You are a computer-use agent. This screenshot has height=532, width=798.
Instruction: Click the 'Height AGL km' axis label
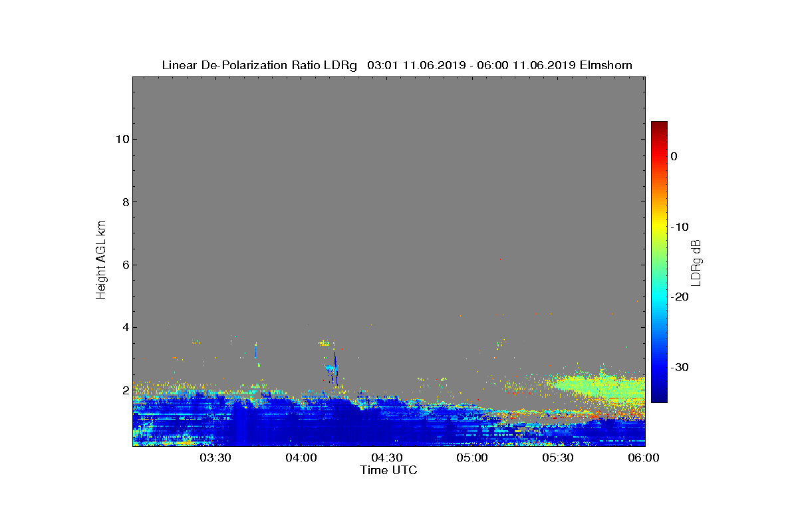click(x=101, y=260)
